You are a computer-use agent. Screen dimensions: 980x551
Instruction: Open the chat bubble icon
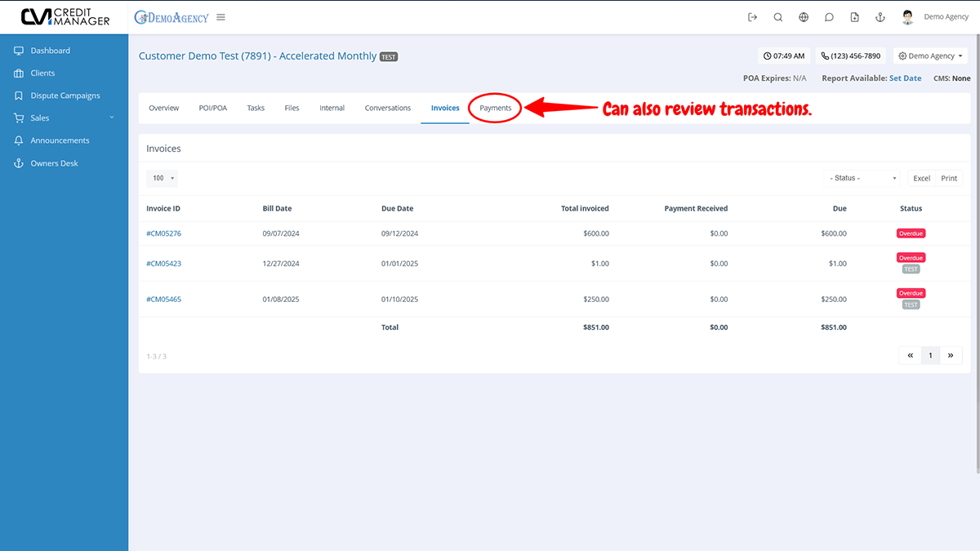click(x=829, y=17)
